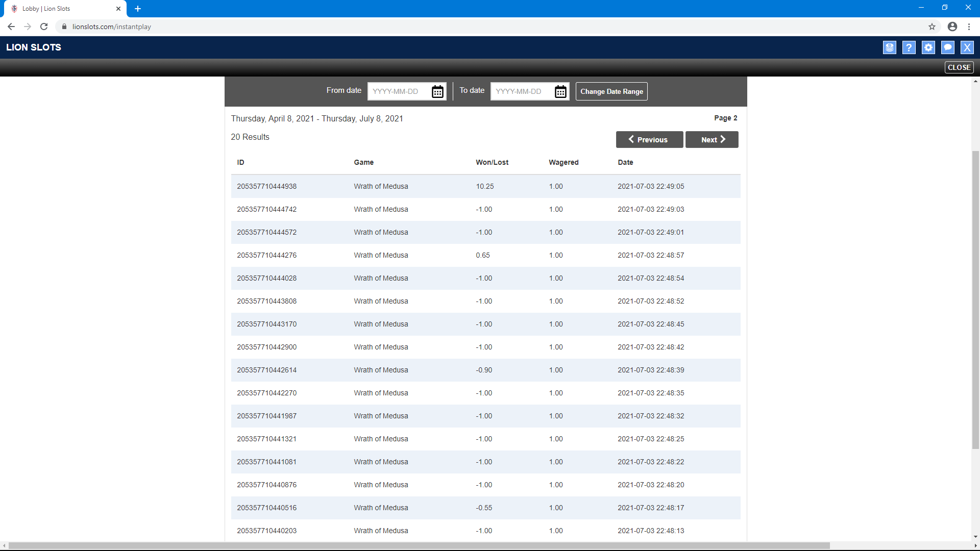Select row ID 205357710440203
Screen dimensions: 980x551
(x=485, y=531)
